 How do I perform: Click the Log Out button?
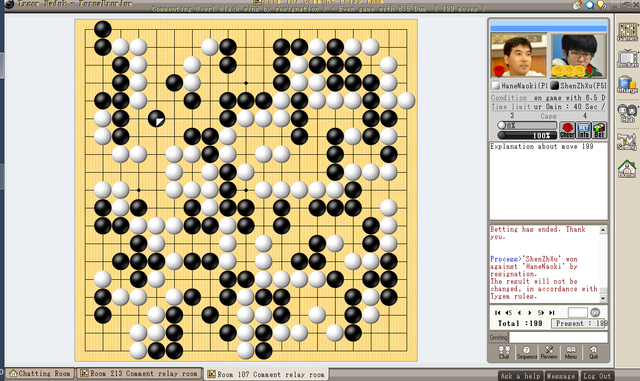[x=597, y=376]
